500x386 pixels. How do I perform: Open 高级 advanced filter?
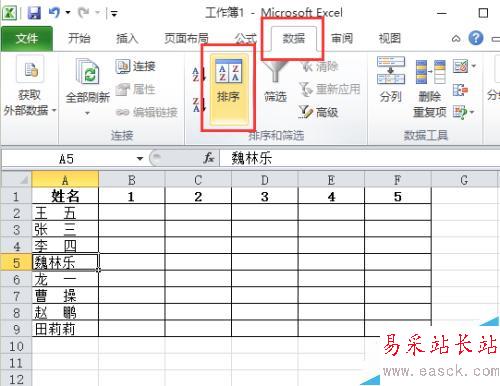[319, 112]
